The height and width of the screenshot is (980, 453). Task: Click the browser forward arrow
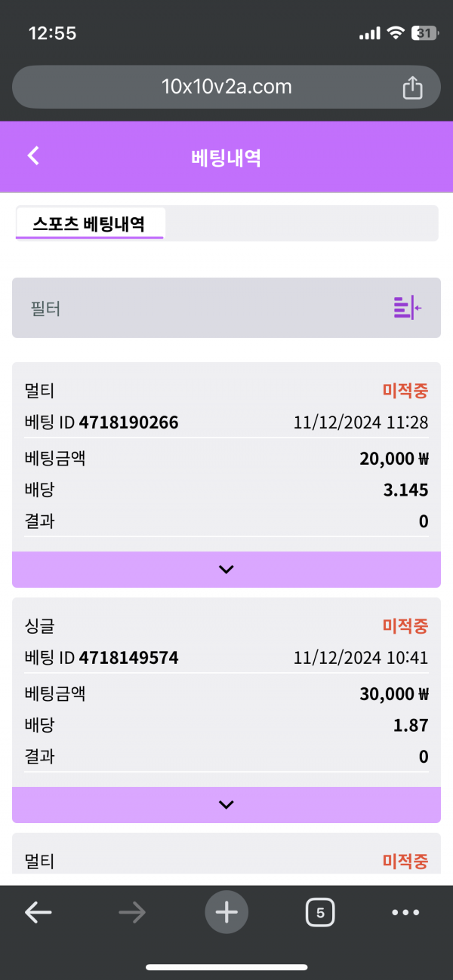click(132, 913)
